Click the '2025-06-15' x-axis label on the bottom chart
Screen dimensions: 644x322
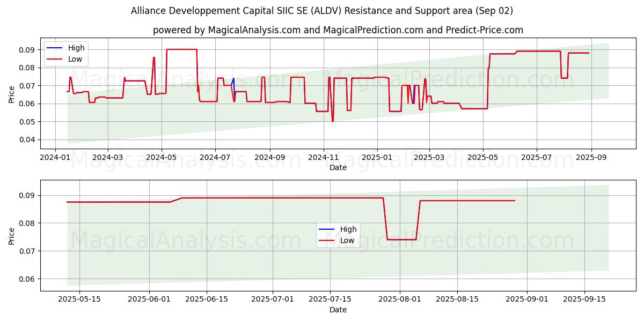[x=207, y=300]
